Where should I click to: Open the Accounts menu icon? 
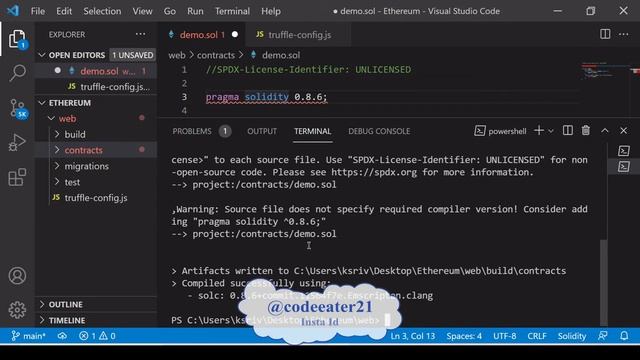coord(17,276)
